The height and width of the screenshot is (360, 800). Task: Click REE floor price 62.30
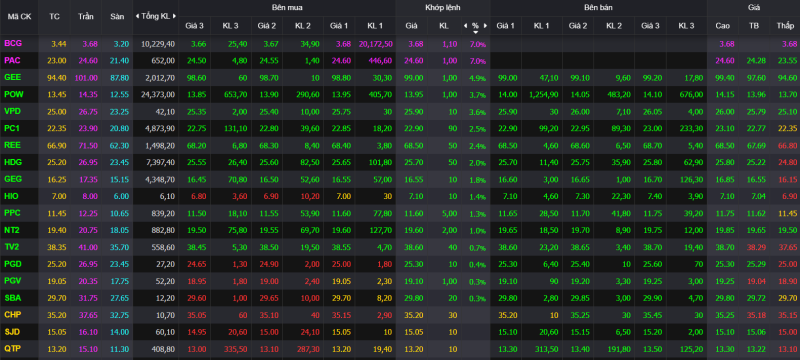(x=119, y=145)
